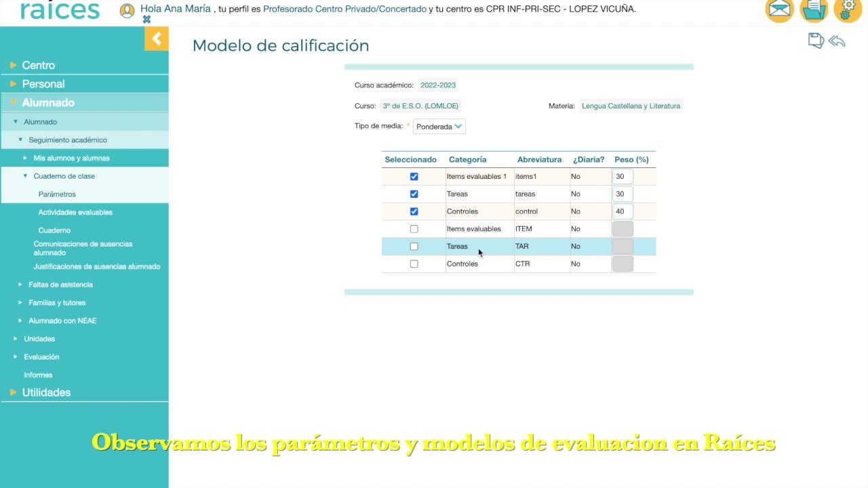Viewport: 868px width, 488px height.
Task: Open the Cuaderno sidebar entry
Action: click(x=54, y=230)
